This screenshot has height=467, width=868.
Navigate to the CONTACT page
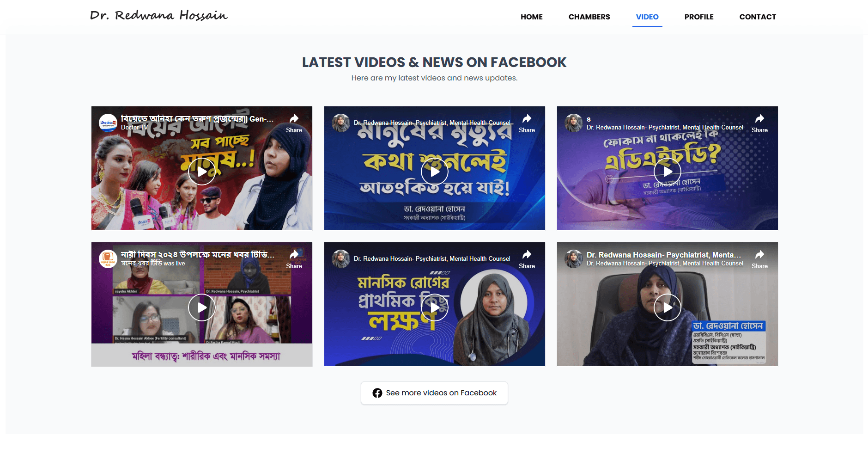click(x=757, y=17)
